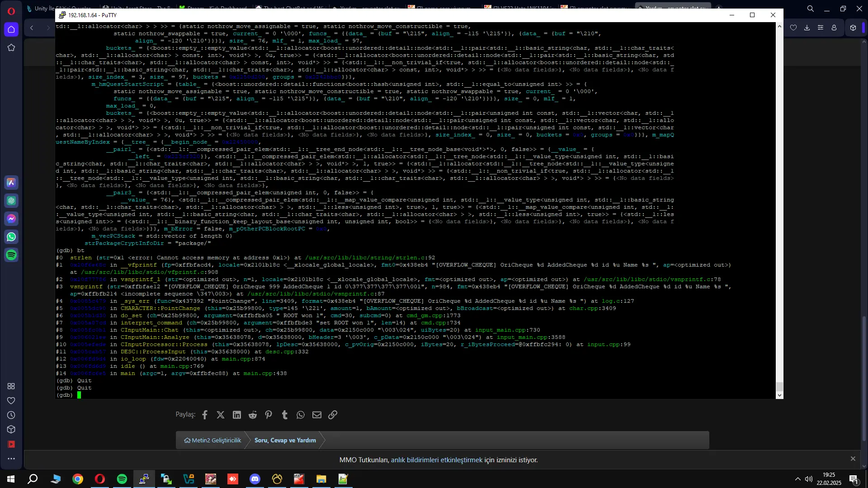Open Aria AI in the sidebar
The height and width of the screenshot is (488, 868).
click(11, 183)
